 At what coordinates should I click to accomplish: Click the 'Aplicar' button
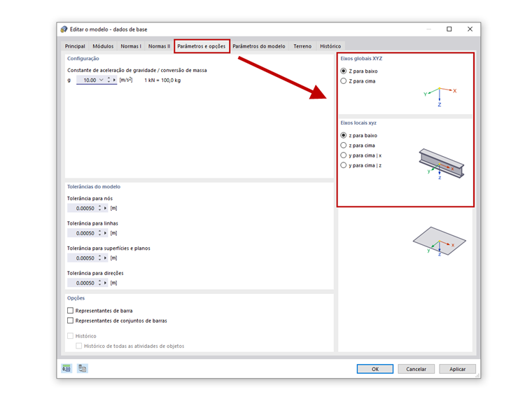457,369
